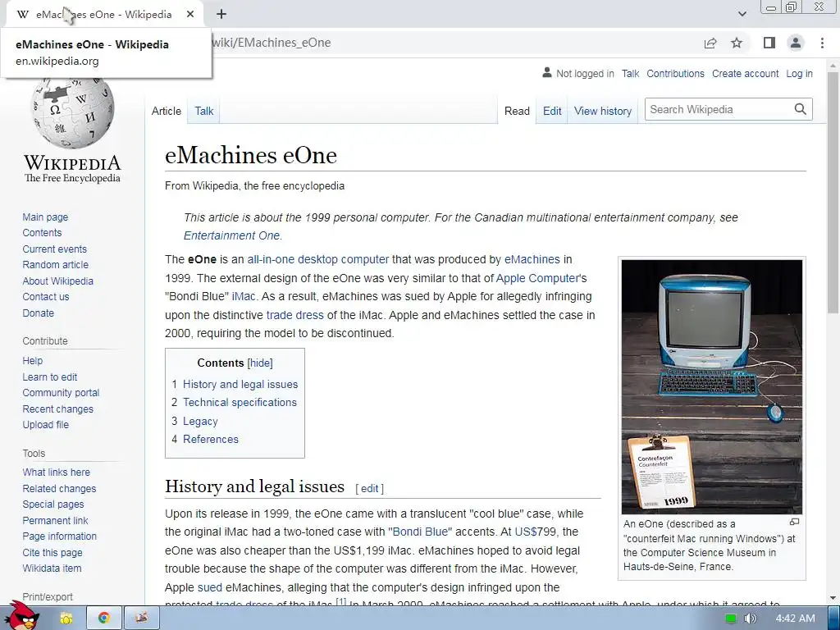The image size is (840, 630).
Task: Open the Chrome three-dot menu
Action: [822, 43]
